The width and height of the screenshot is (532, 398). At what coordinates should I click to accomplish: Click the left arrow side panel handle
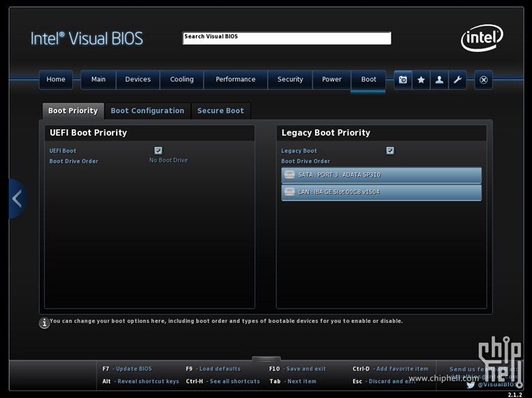point(17,198)
